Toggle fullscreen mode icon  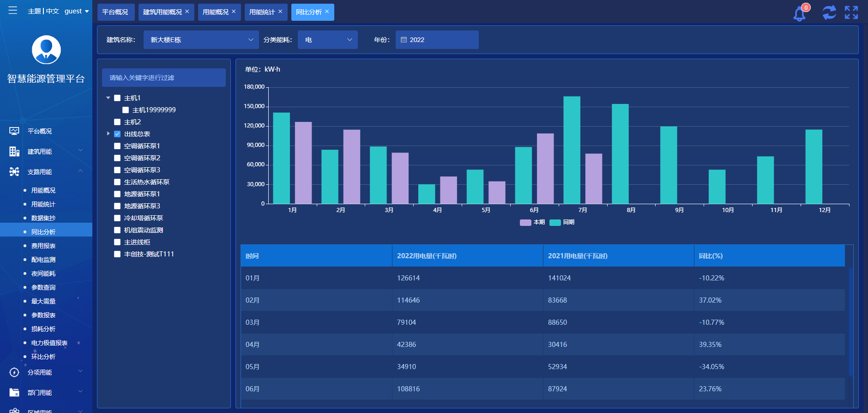click(x=851, y=12)
